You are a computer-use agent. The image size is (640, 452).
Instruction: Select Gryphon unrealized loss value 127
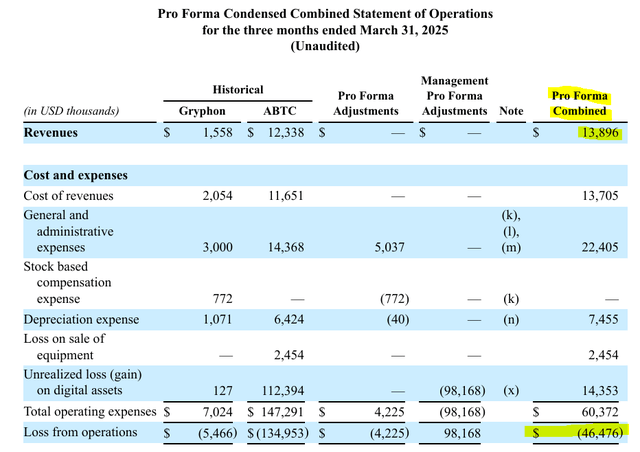[222, 391]
